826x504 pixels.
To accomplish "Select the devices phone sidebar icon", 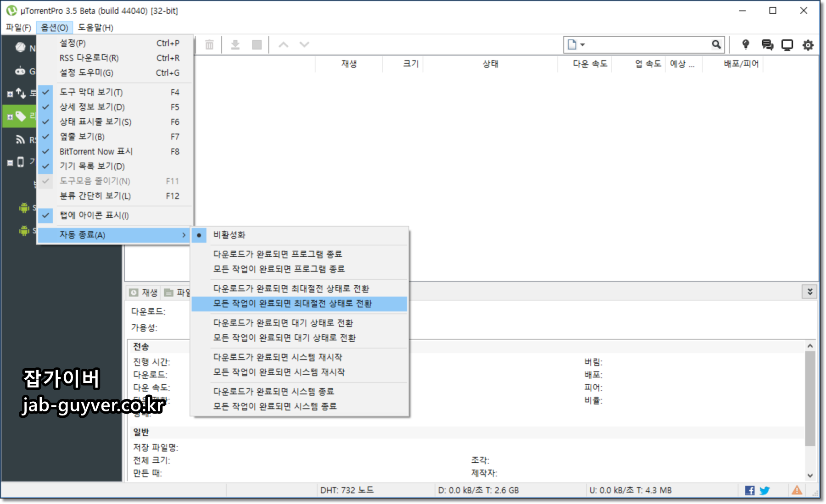I will coord(21,162).
